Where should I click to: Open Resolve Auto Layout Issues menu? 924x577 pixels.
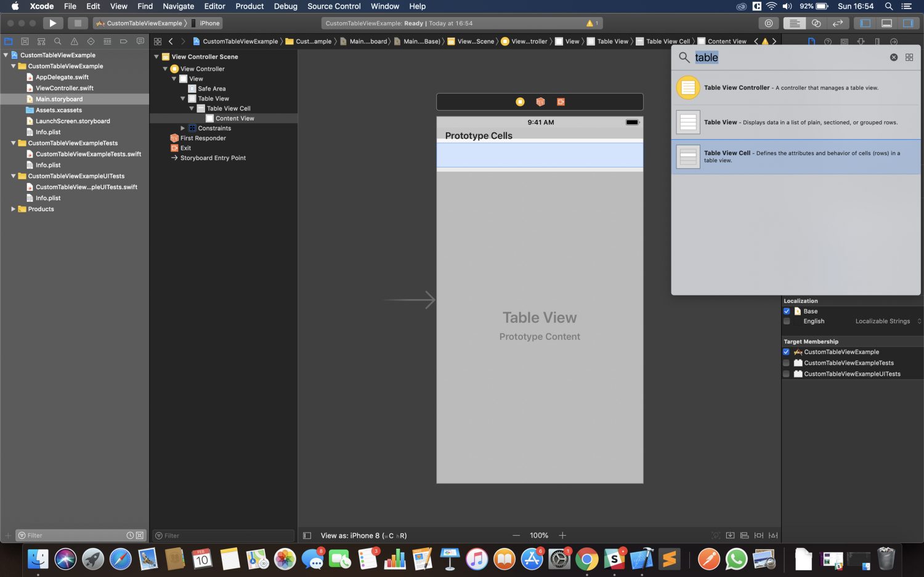tap(773, 536)
